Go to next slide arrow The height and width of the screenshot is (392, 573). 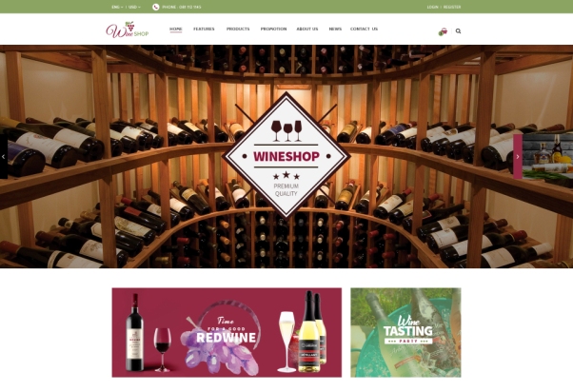coord(518,157)
